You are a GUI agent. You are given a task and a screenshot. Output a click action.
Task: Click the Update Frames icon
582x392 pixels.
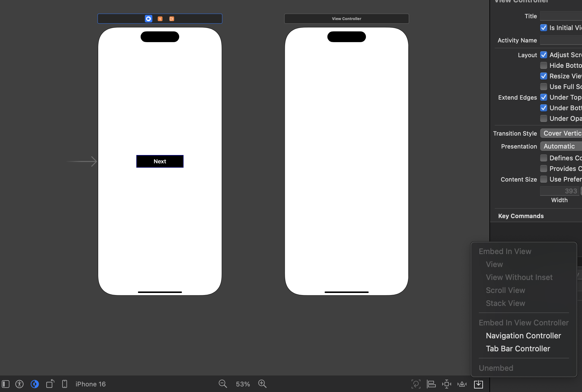click(416, 384)
